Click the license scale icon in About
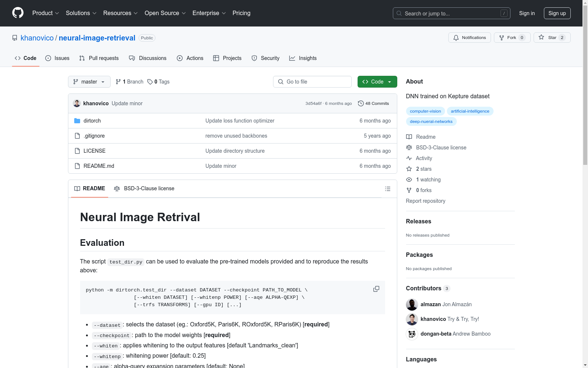Screen dimensions: 588x368 [x=409, y=148]
